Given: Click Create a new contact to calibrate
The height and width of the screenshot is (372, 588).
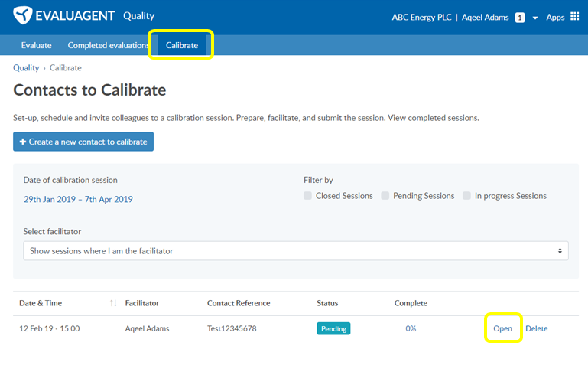Looking at the screenshot, I should (x=83, y=142).
